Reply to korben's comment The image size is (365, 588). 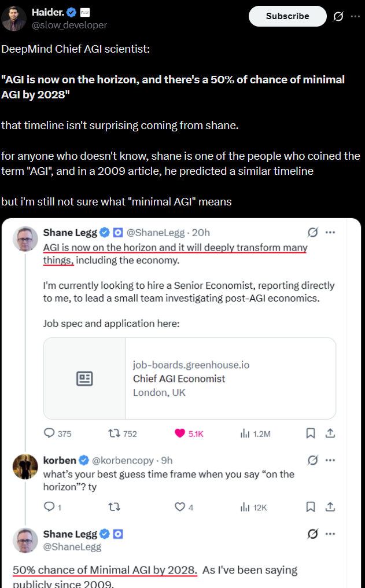tap(50, 507)
